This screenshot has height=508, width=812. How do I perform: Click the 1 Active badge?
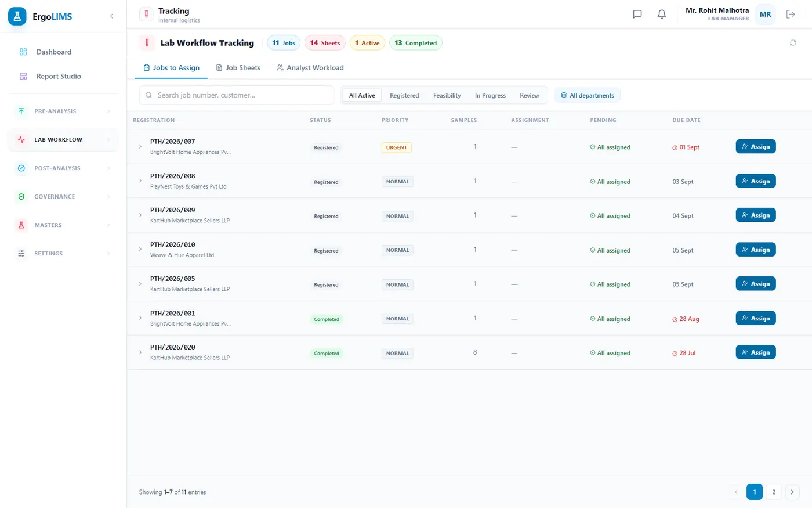367,43
